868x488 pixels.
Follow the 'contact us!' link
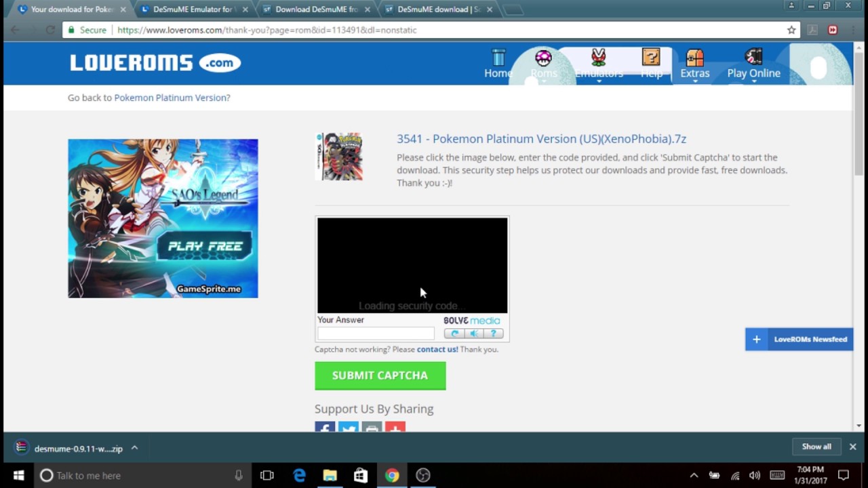tap(437, 349)
